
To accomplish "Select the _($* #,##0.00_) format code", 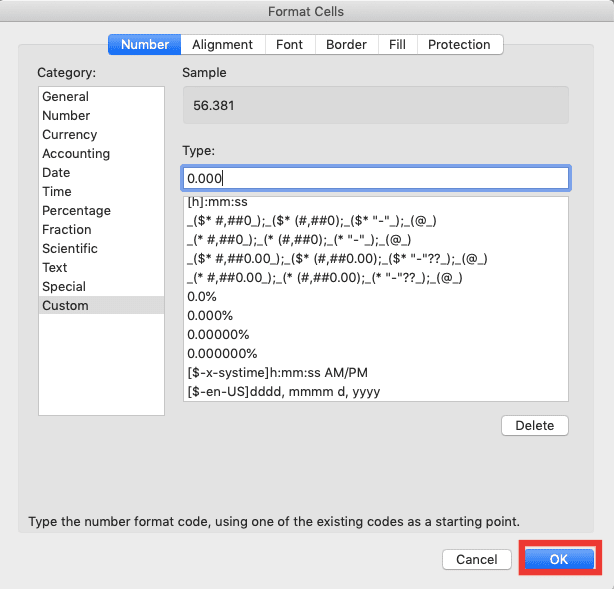I will point(376,259).
